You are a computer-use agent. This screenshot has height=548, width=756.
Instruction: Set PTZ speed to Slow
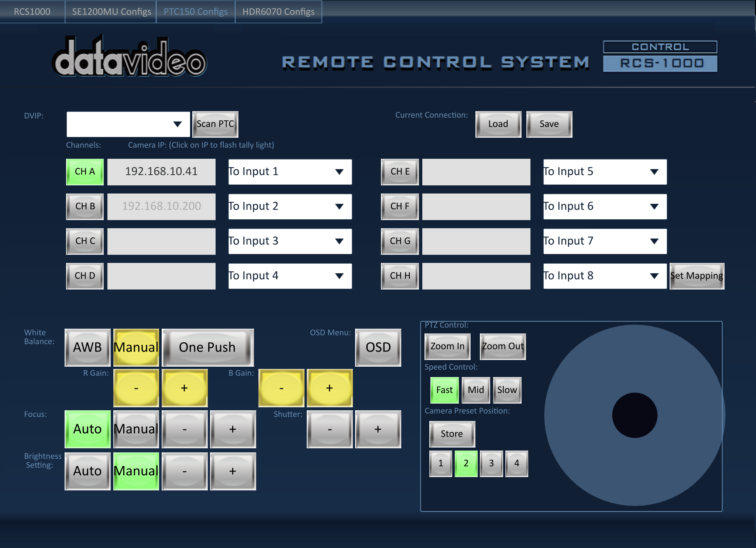point(507,390)
